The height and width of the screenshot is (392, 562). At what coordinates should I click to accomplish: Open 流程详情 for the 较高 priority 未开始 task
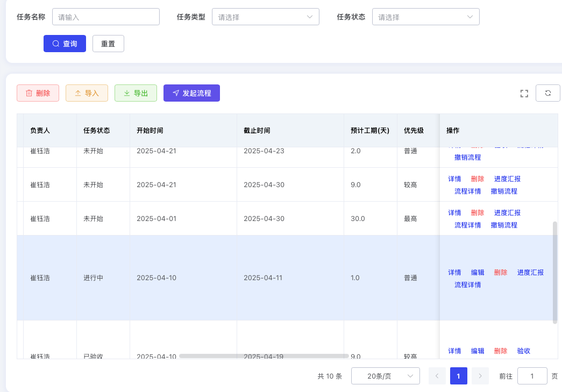[468, 191]
